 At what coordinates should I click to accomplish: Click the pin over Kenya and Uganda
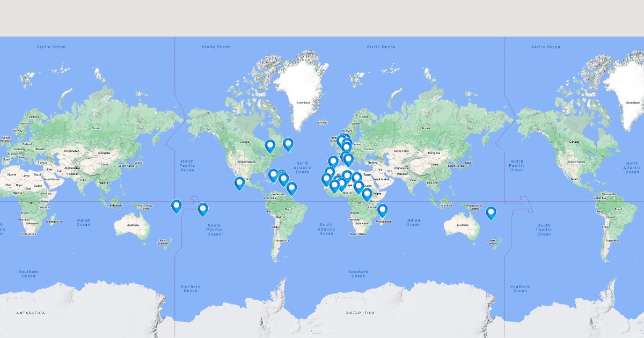(367, 195)
